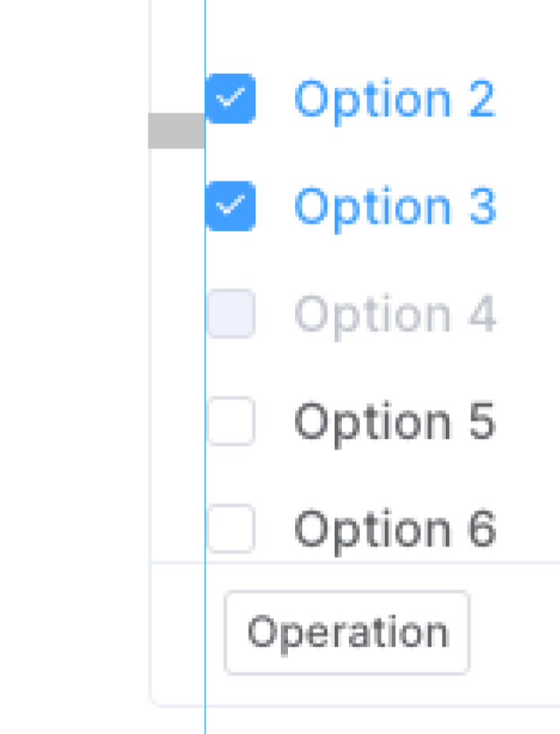Enable the Option 6 checkbox
Screen dimensions: 560x734
(x=231, y=528)
